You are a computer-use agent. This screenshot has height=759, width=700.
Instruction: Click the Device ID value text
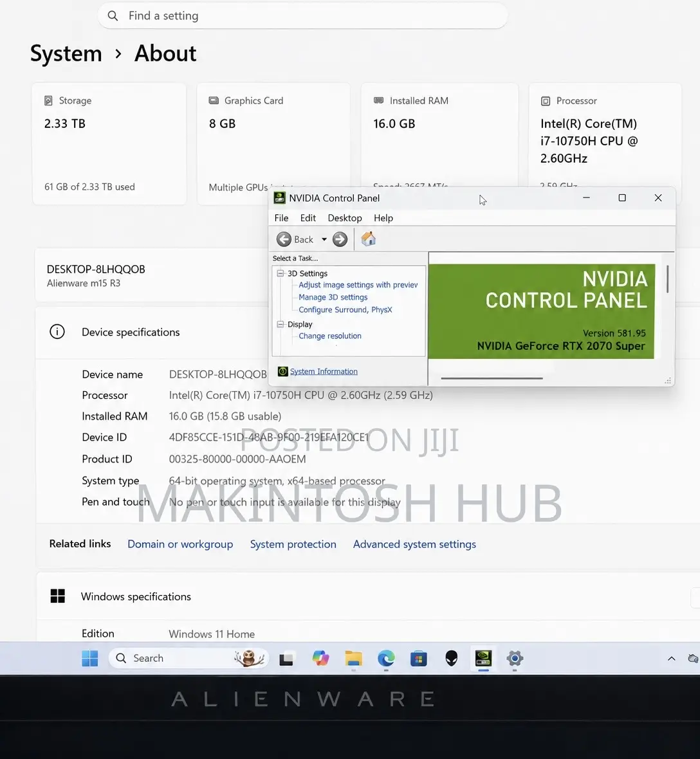(269, 437)
